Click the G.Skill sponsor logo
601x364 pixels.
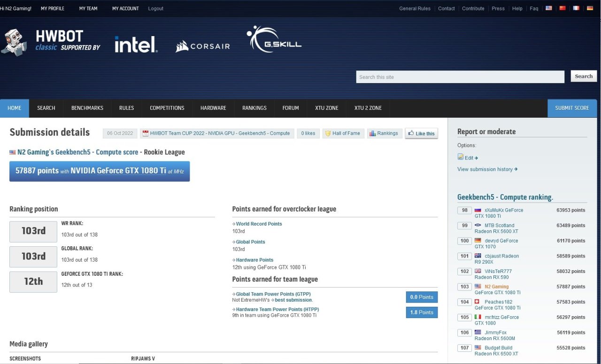274,40
